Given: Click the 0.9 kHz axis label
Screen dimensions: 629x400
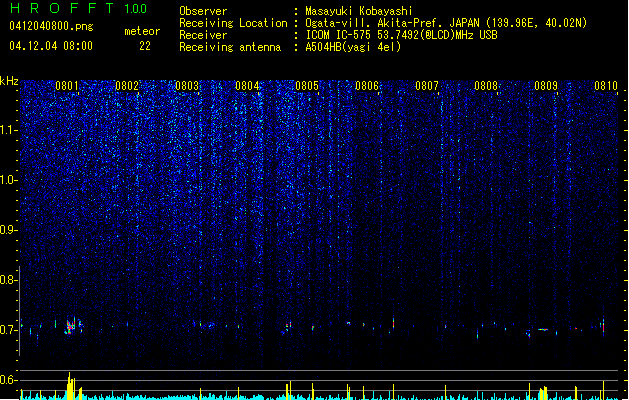Looking at the screenshot, I should 9,230.
